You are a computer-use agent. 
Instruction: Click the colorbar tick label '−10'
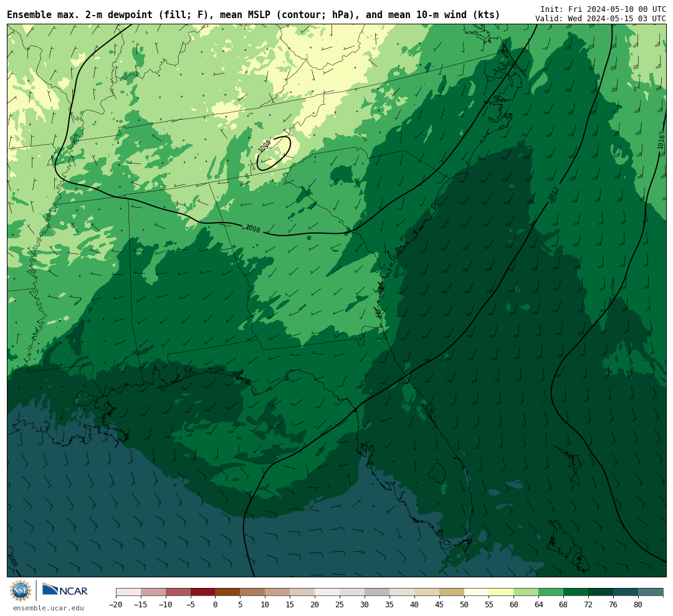coord(165,604)
